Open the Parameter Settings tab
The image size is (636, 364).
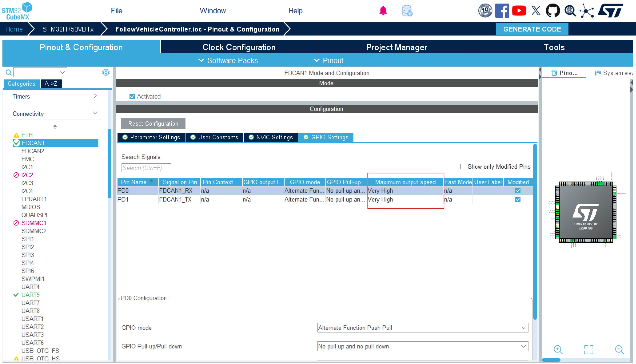(x=151, y=137)
